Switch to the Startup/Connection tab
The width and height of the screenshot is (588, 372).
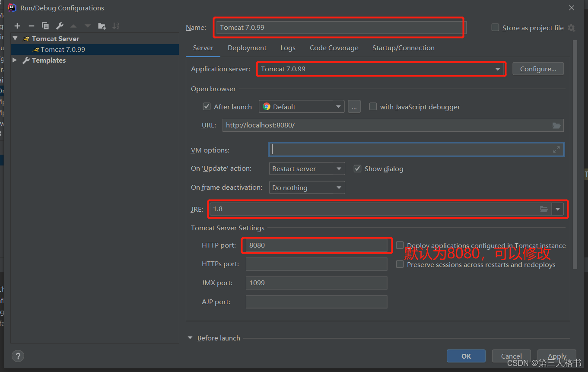(404, 48)
